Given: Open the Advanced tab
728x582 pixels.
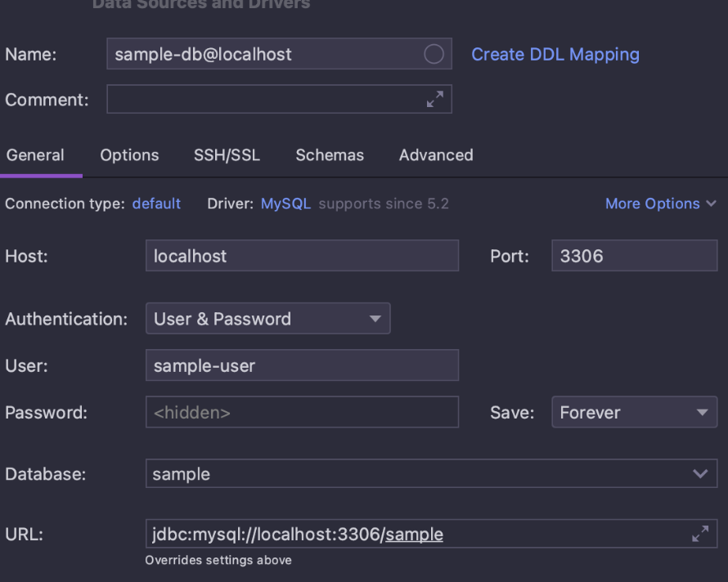Looking at the screenshot, I should click(x=436, y=155).
